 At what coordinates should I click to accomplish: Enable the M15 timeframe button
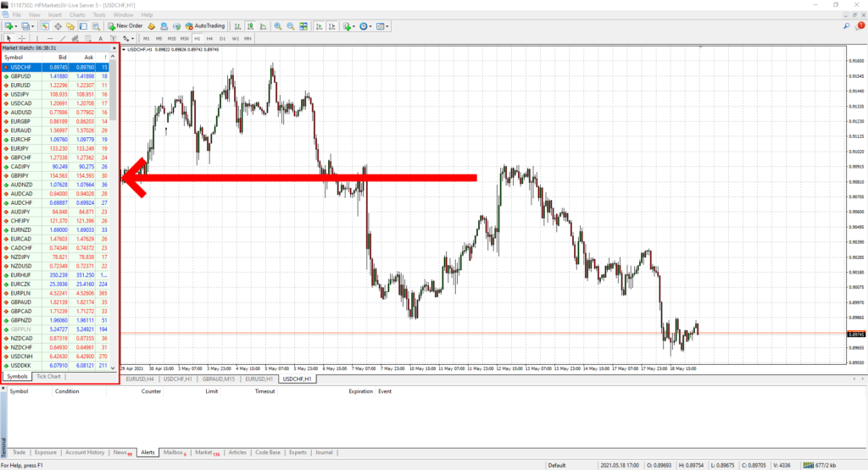tap(171, 39)
